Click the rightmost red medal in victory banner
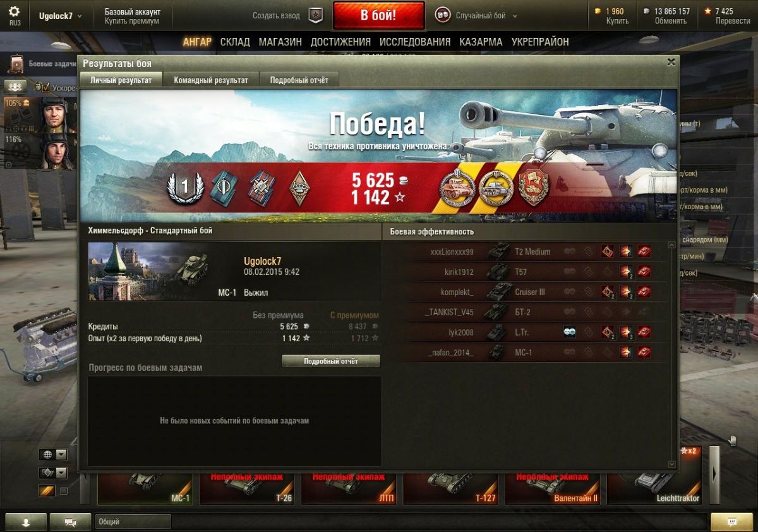 [x=532, y=188]
